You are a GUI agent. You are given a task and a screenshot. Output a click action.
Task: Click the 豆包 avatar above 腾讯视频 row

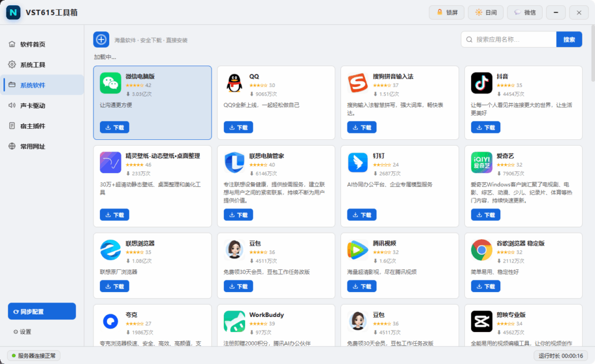(x=234, y=250)
